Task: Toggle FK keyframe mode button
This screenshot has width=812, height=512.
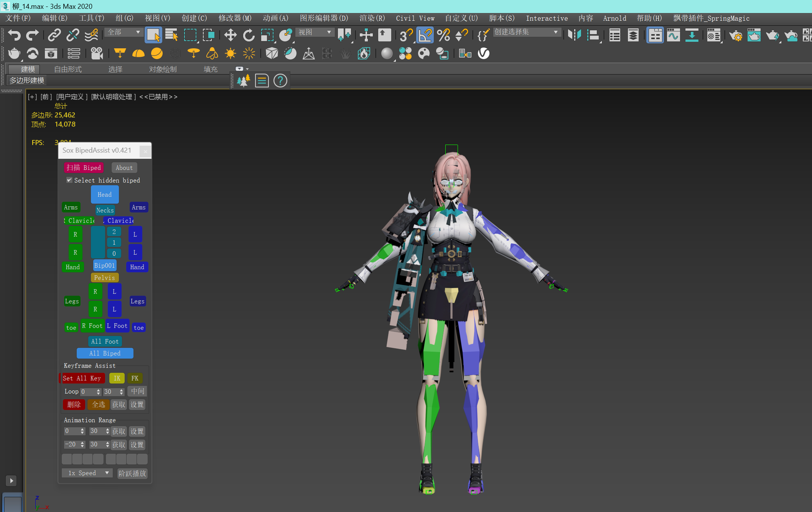Action: click(x=135, y=378)
